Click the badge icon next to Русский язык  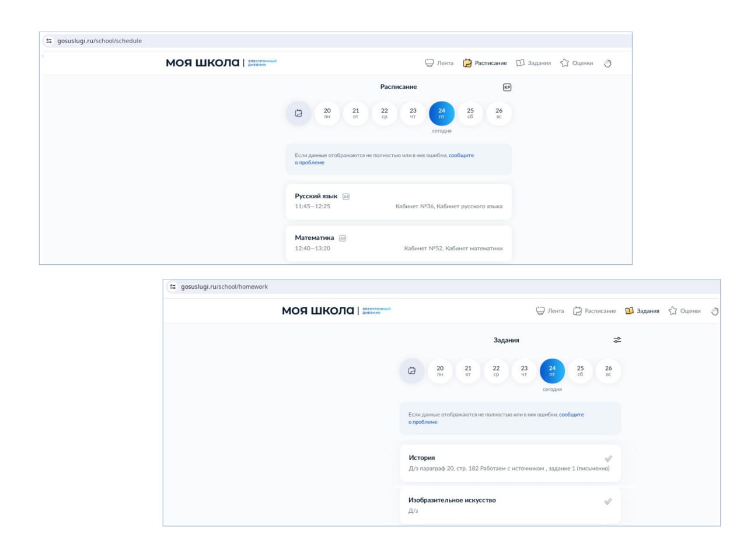coord(345,197)
